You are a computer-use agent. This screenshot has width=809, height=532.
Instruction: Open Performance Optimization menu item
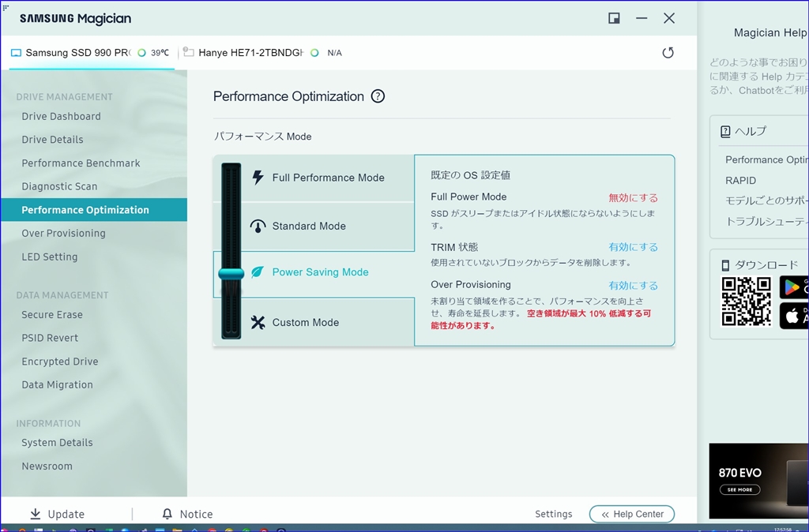[x=93, y=210]
